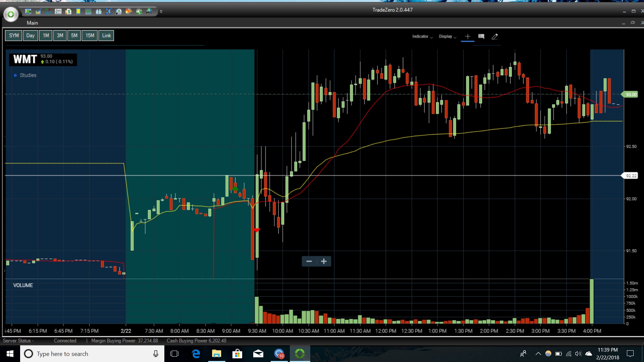The height and width of the screenshot is (362, 644).
Task: Open the TradeZero round green application menu button
Action: click(11, 14)
